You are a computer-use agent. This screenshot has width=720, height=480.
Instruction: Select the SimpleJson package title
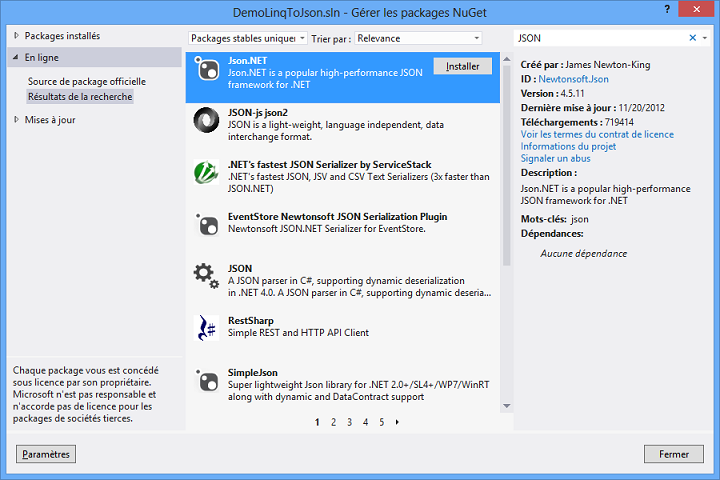pyautogui.click(x=253, y=373)
